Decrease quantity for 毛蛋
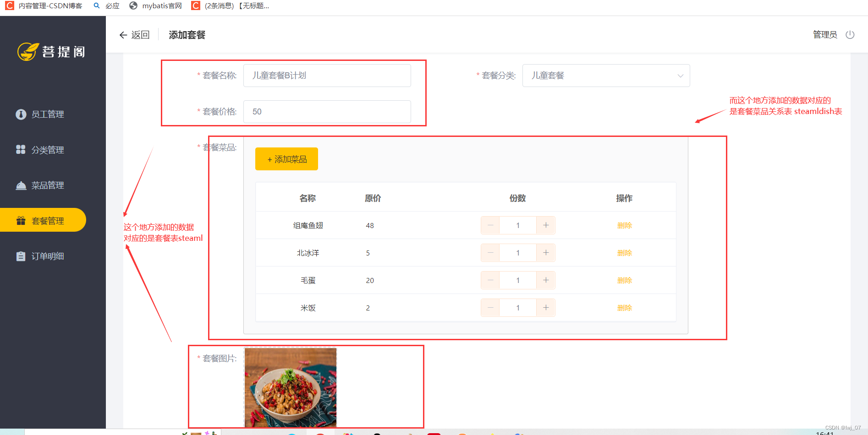 pos(490,280)
